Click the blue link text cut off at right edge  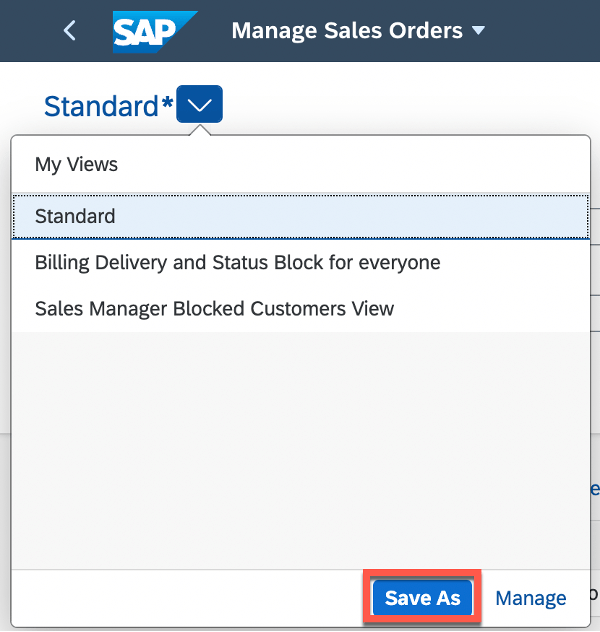click(x=595, y=489)
